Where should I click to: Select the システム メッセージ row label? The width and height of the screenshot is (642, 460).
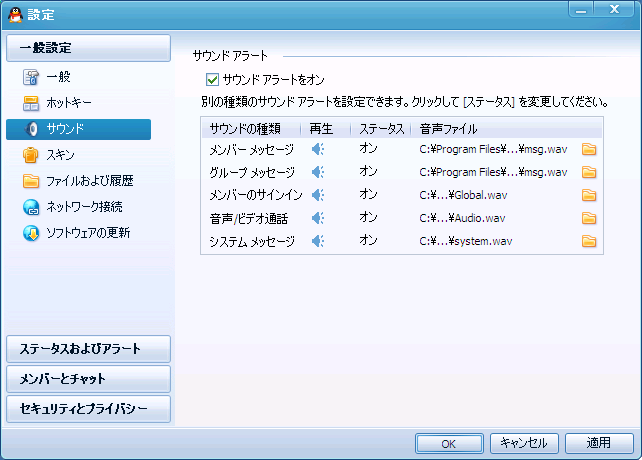[x=252, y=241]
